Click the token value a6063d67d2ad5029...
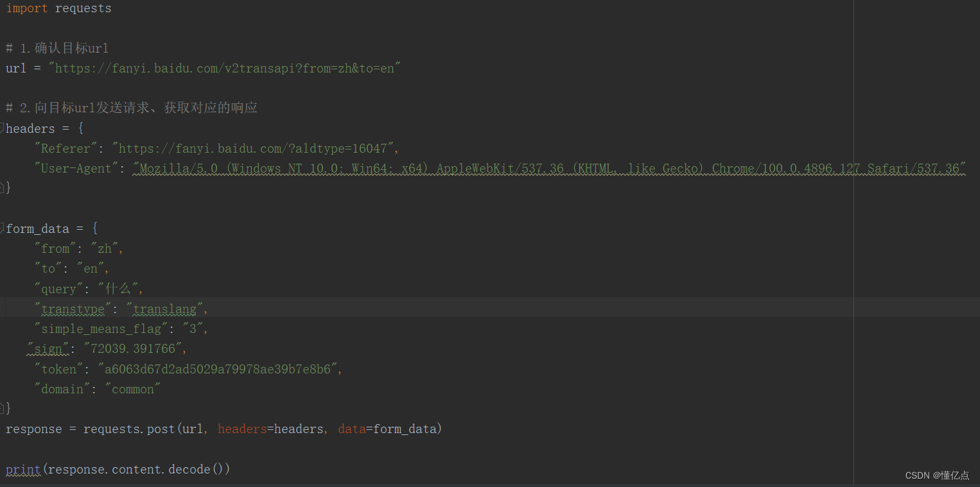The image size is (980, 487). (x=218, y=369)
